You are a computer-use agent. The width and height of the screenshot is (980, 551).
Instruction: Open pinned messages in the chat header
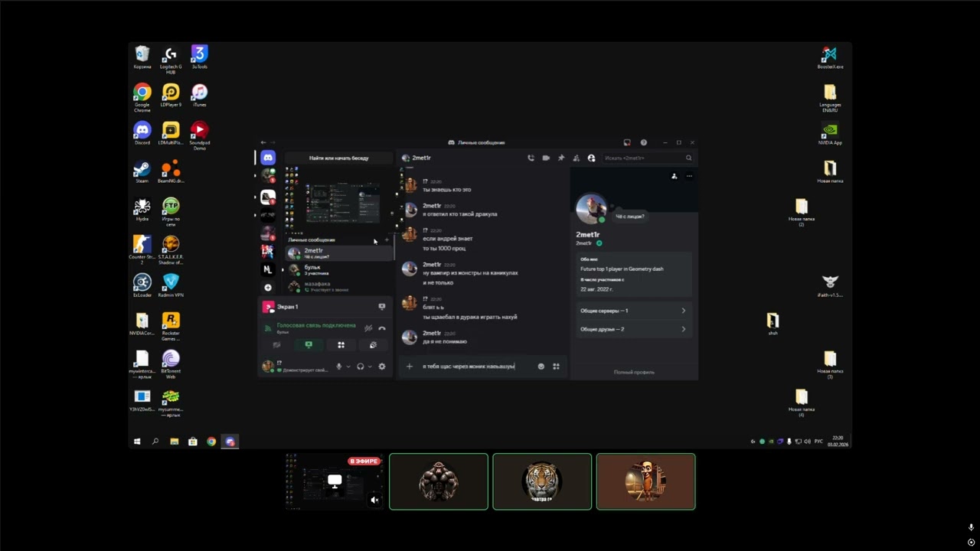tap(561, 158)
